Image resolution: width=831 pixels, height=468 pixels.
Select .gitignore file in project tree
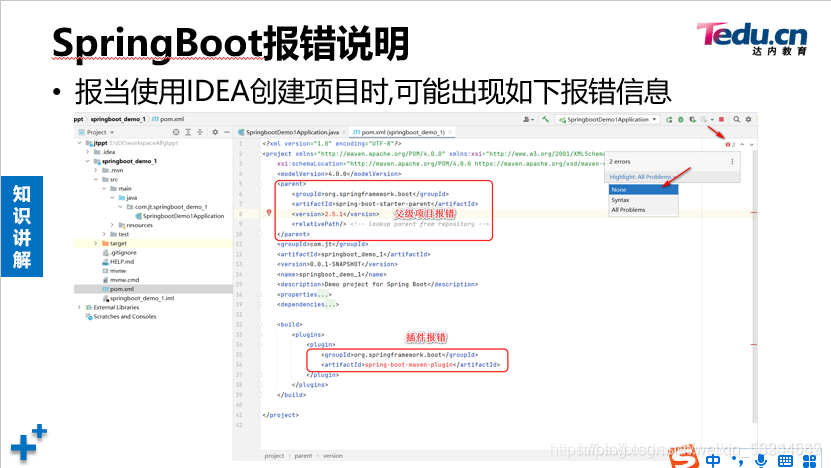(x=120, y=252)
